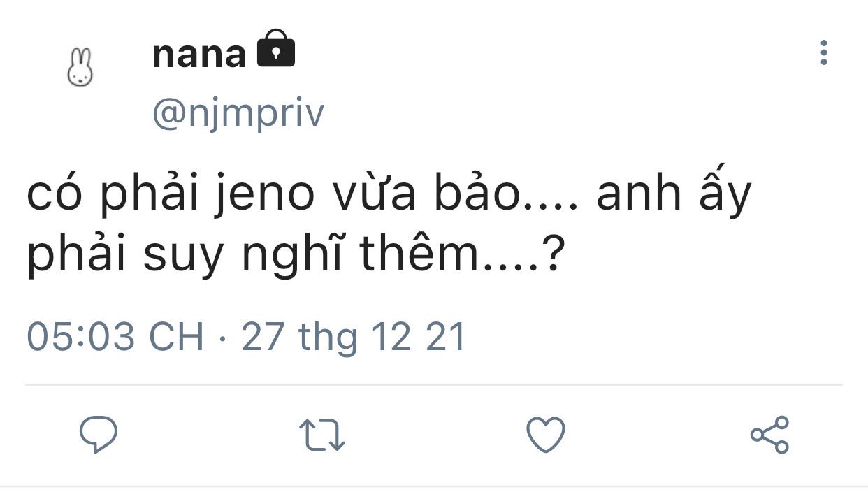Click the tweet line phải suy nghĩ thêm
868x499 pixels.
tap(296, 257)
